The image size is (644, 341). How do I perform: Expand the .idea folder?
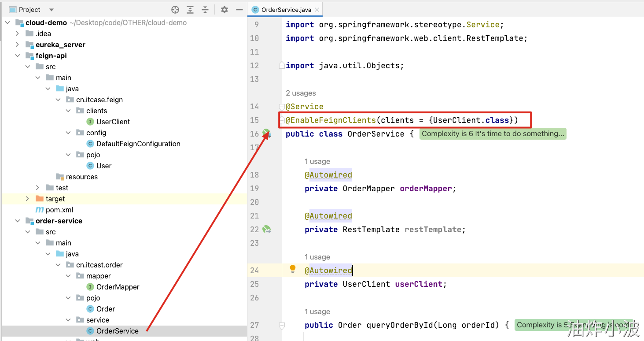(17, 33)
